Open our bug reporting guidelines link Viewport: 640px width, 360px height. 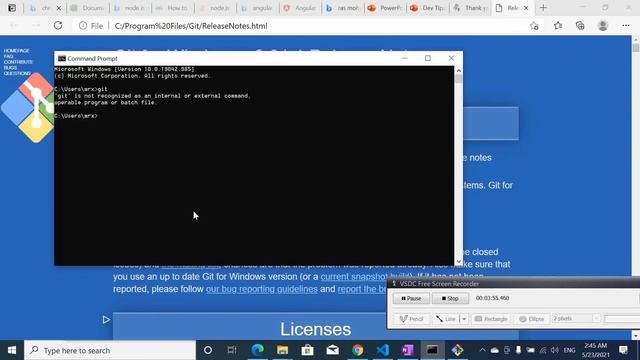point(262,289)
